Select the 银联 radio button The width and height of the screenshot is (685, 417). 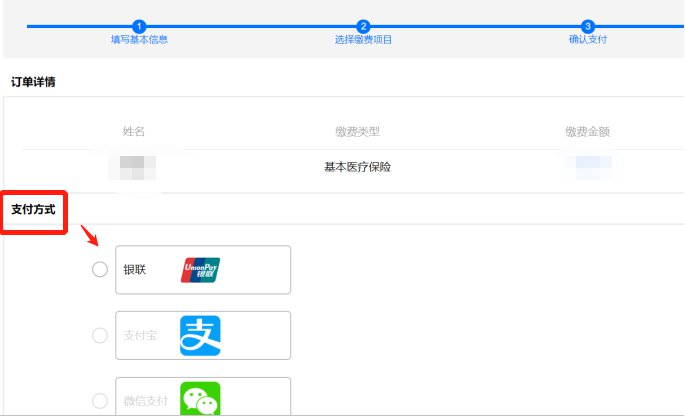100,270
